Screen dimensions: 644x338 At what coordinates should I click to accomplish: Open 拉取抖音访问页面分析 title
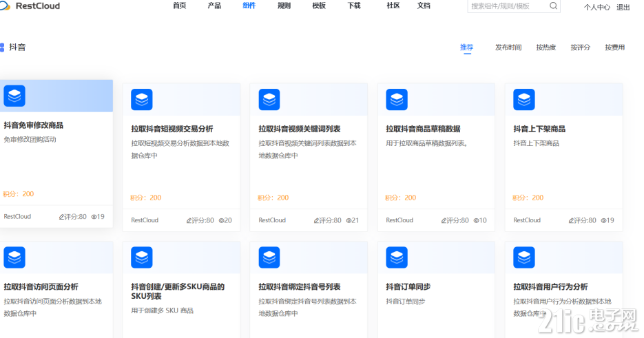pos(41,286)
